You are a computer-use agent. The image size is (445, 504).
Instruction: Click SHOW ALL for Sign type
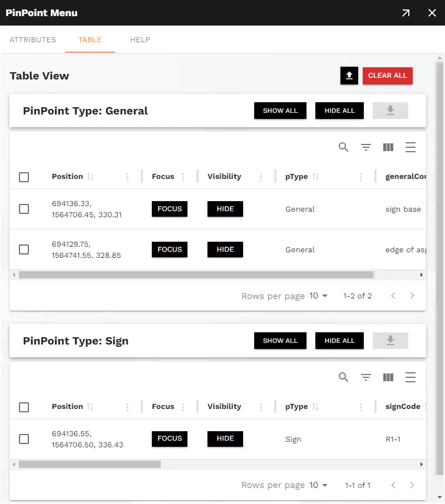[x=280, y=341]
